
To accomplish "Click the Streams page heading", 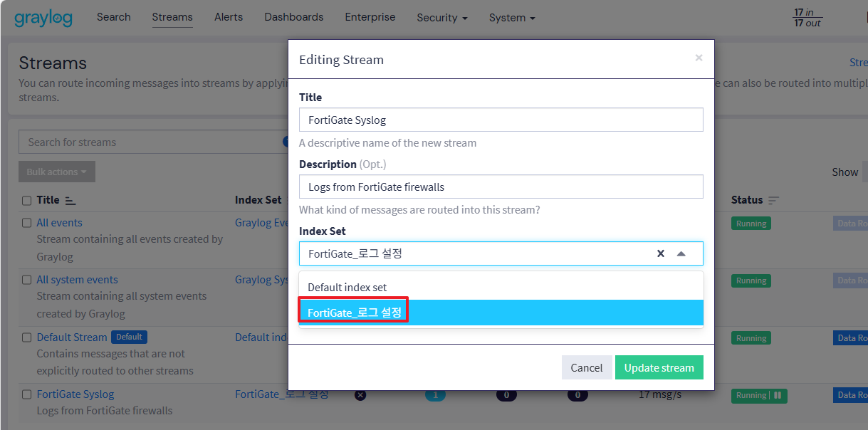I will (x=53, y=63).
